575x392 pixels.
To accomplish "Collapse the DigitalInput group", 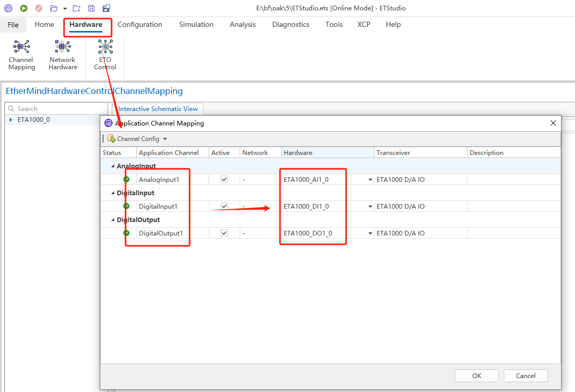I will click(x=113, y=193).
